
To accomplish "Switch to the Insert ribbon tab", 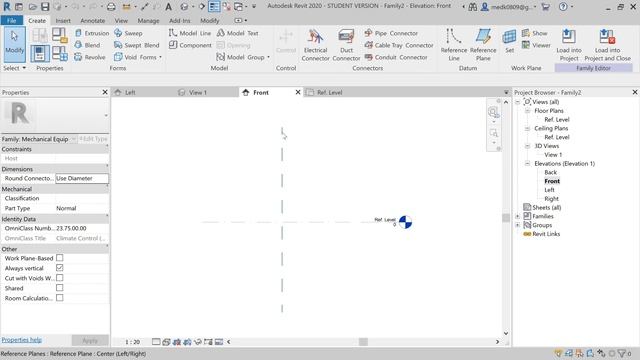I will 63,20.
